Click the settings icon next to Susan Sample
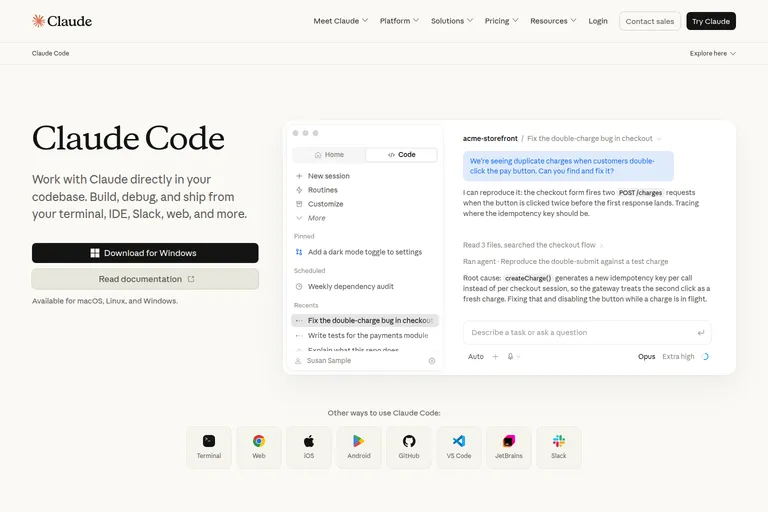Image resolution: width=768 pixels, height=512 pixels. coord(432,361)
